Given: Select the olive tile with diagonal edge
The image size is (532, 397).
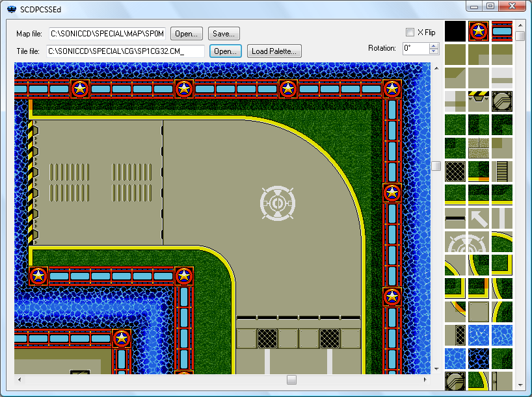Looking at the screenshot, I should [x=455, y=78].
